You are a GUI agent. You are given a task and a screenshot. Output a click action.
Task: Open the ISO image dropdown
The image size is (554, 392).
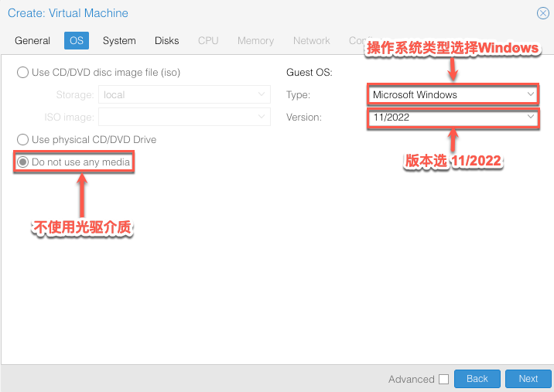tap(261, 117)
